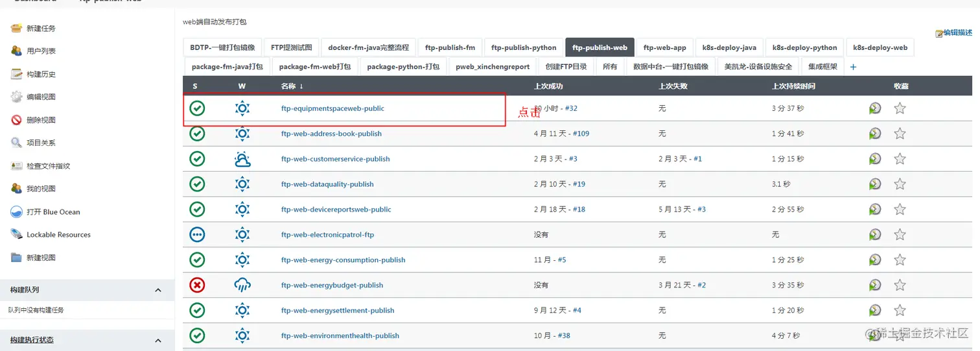Click not-built status icon of ftp-web-electronicpatrol-ftp

pyautogui.click(x=197, y=234)
